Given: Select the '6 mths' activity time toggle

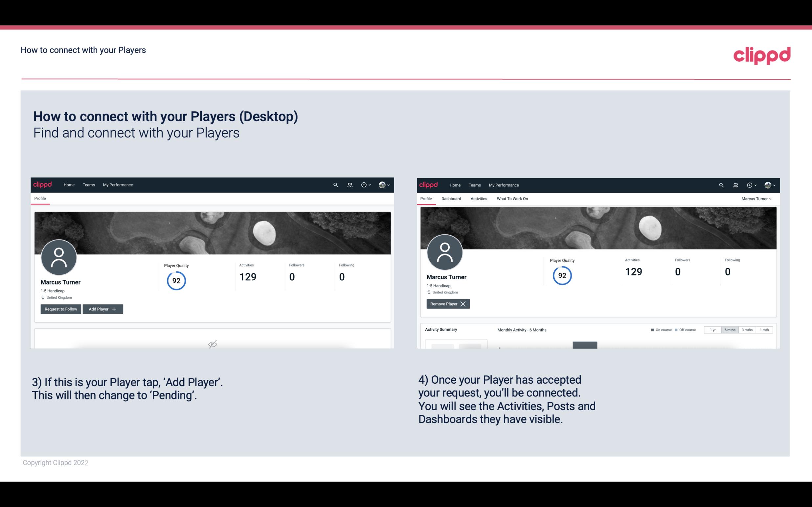Looking at the screenshot, I should [x=730, y=329].
